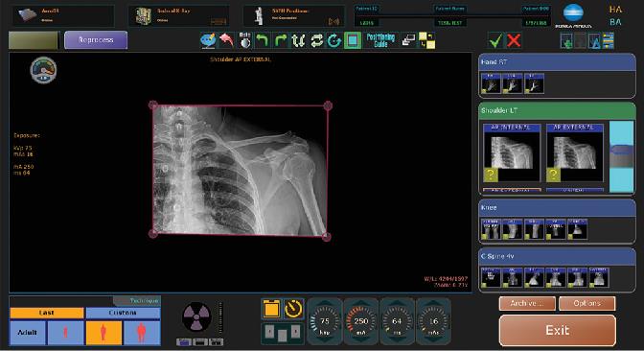This screenshot has height=351, width=644.
Task: Toggle the crop frame tool icon
Action: pos(353,40)
